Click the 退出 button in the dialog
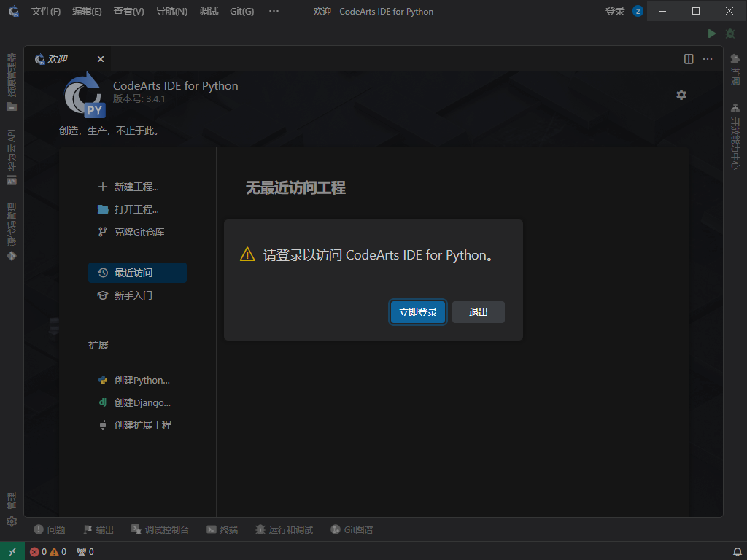Screen dimensions: 747x560 479,312
